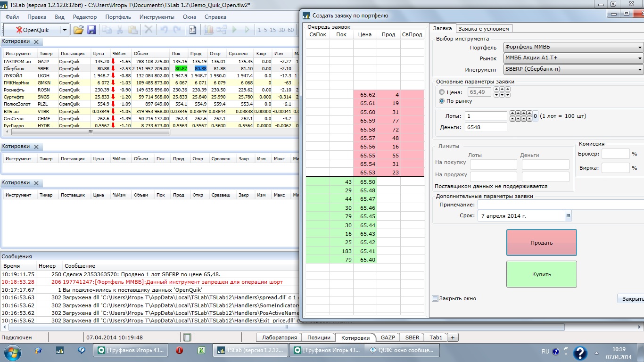
Task: Open the Рынок dropdown list
Action: tap(640, 58)
